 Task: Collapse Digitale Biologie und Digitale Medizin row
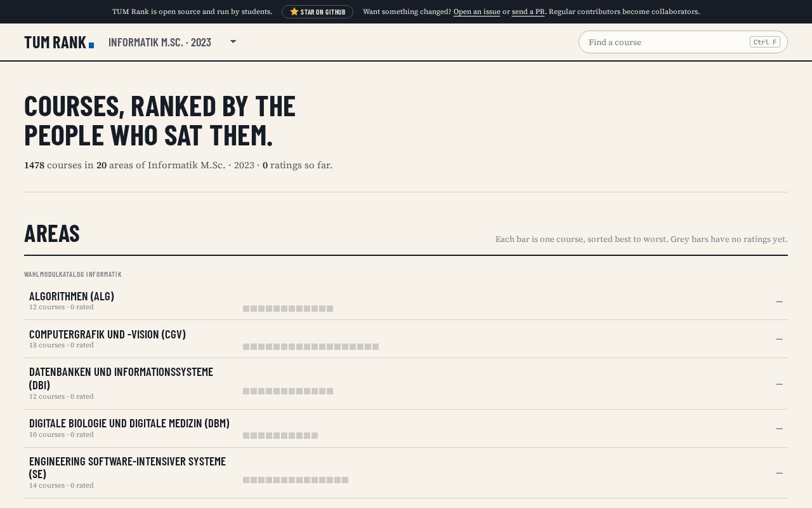point(779,429)
